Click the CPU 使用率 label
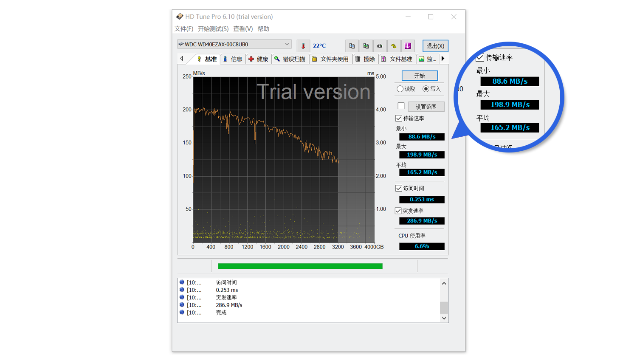 tap(412, 236)
